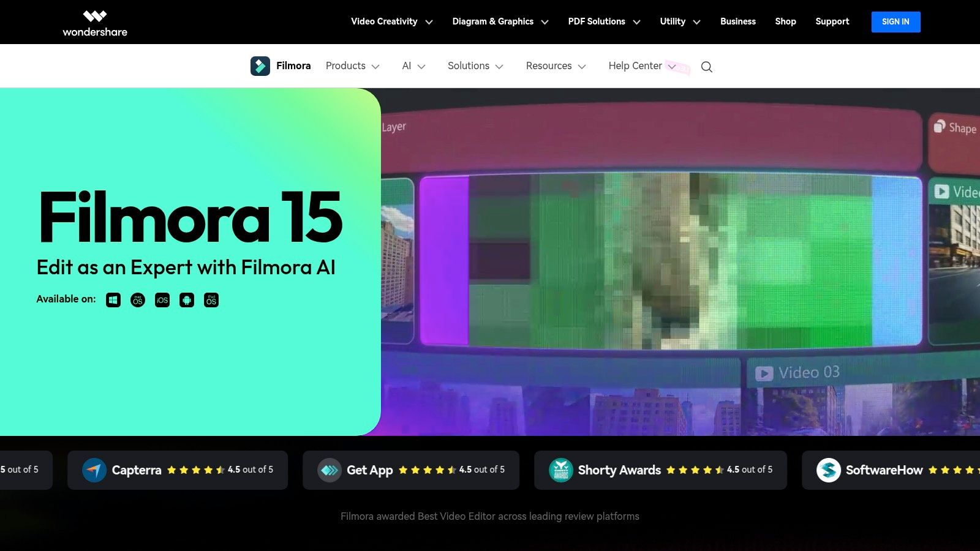This screenshot has width=980, height=551.
Task: Click the Shorty Awards 4.5 out of 5 rating
Action: (x=750, y=470)
